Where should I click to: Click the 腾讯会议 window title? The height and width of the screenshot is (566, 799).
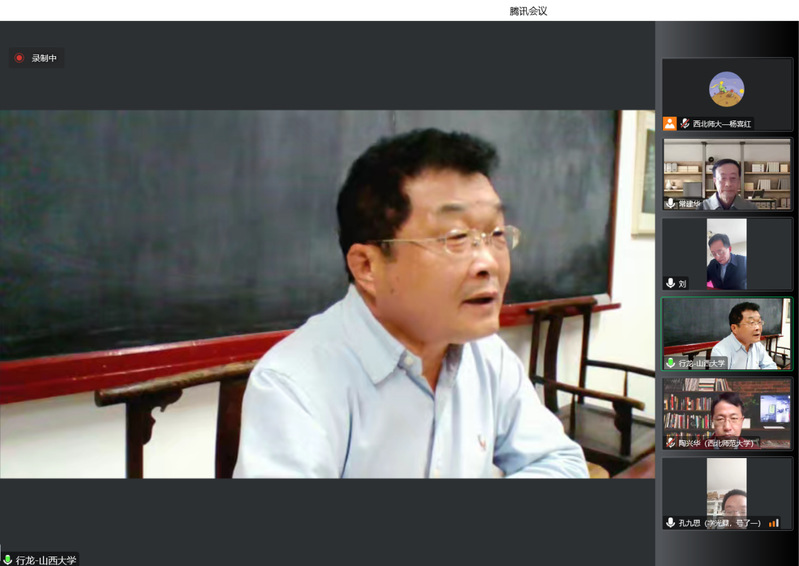coord(528,11)
